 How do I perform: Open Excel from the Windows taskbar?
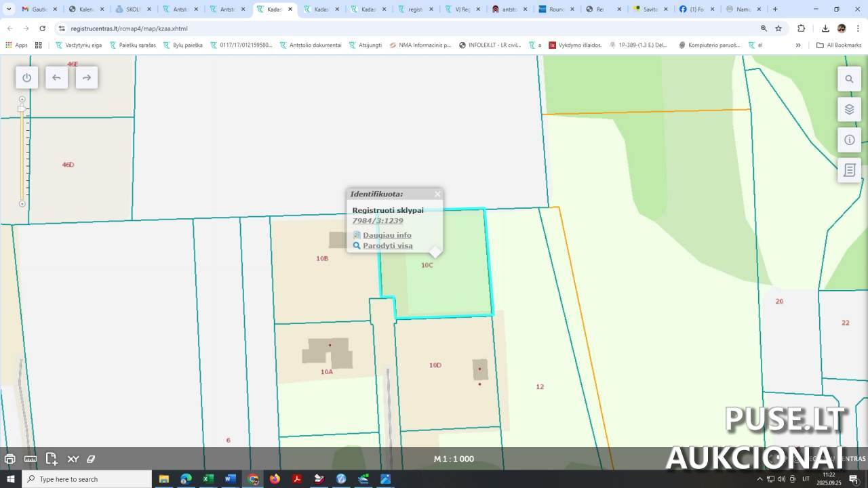click(x=208, y=479)
